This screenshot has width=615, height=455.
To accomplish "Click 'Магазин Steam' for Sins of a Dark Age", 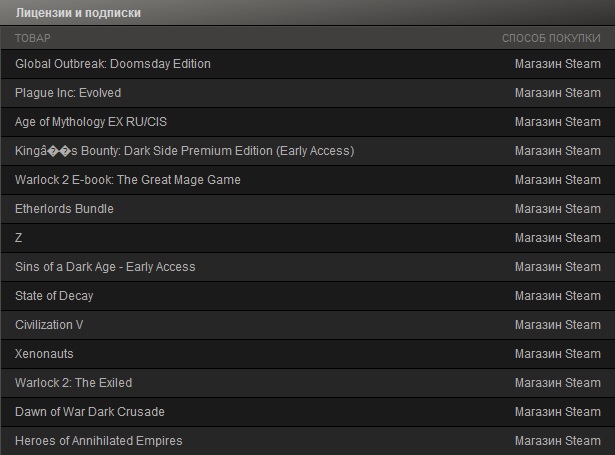I will click(x=558, y=267).
